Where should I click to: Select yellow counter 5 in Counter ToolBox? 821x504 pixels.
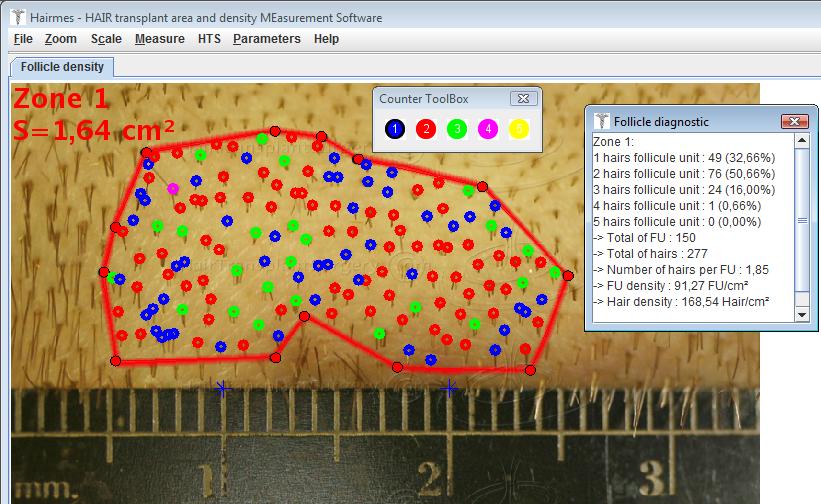click(519, 129)
